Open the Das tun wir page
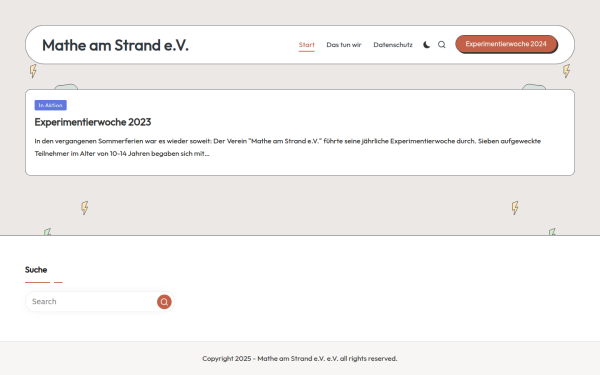600x375 pixels. point(344,45)
